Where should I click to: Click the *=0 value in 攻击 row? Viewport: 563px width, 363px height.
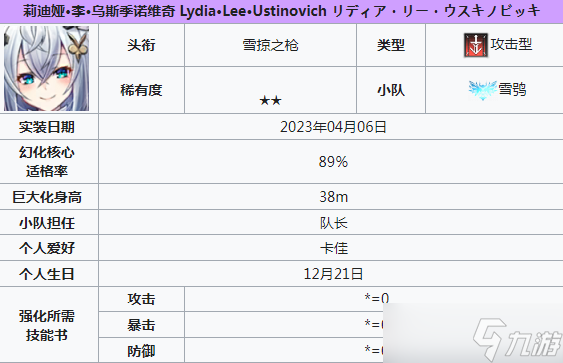tap(377, 298)
